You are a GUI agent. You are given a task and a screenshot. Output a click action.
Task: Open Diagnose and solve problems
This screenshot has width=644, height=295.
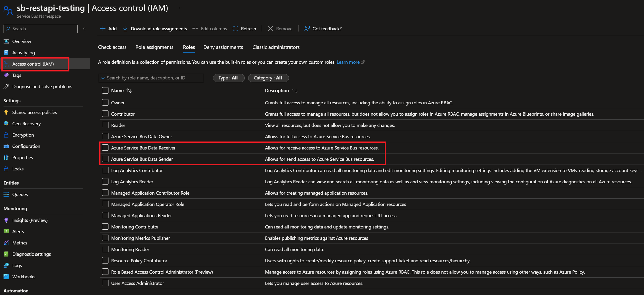(x=42, y=87)
